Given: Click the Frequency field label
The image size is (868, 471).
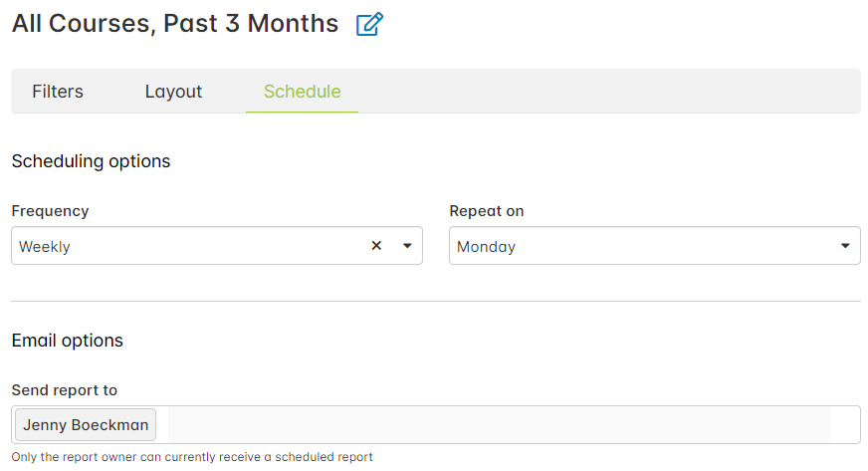Looking at the screenshot, I should (x=50, y=211).
